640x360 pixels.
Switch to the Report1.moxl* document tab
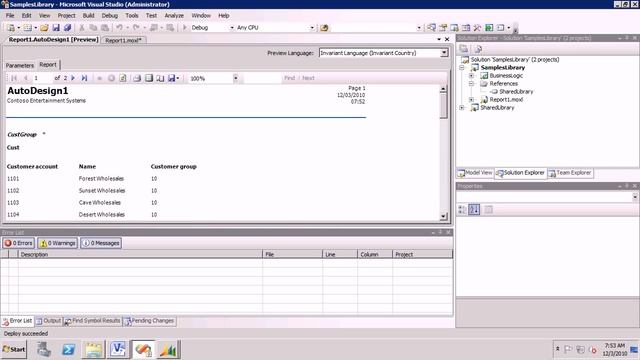point(123,40)
